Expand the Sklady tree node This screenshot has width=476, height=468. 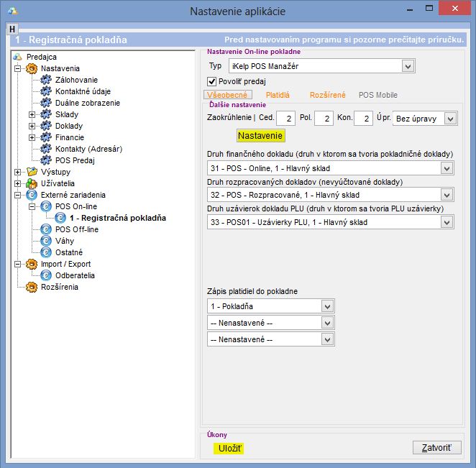(x=32, y=114)
